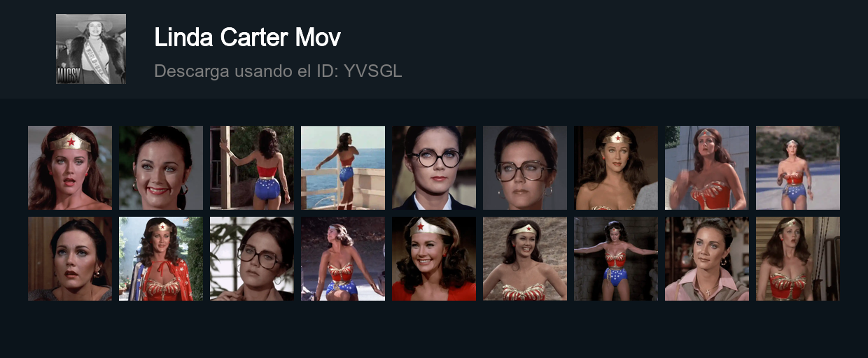Screen dimensions: 868x358
Task: Select the pink collared shirt thumbnail
Action: tap(707, 259)
